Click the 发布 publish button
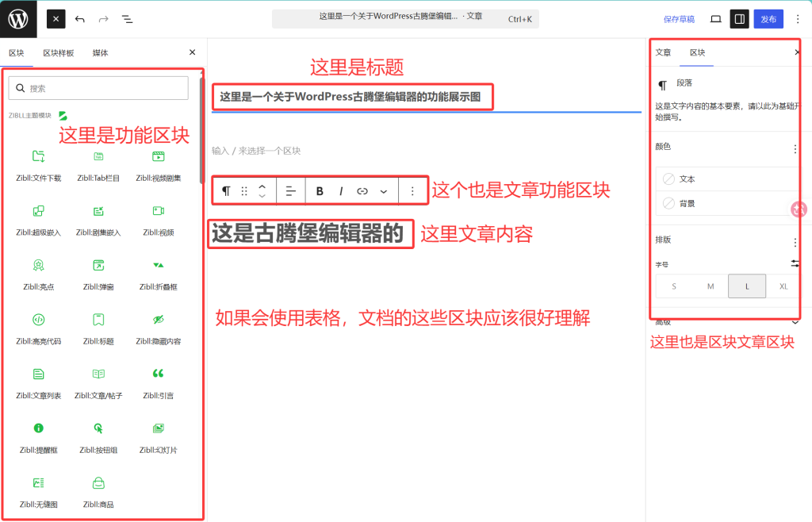Viewport: 812px width, 522px height. tap(768, 19)
